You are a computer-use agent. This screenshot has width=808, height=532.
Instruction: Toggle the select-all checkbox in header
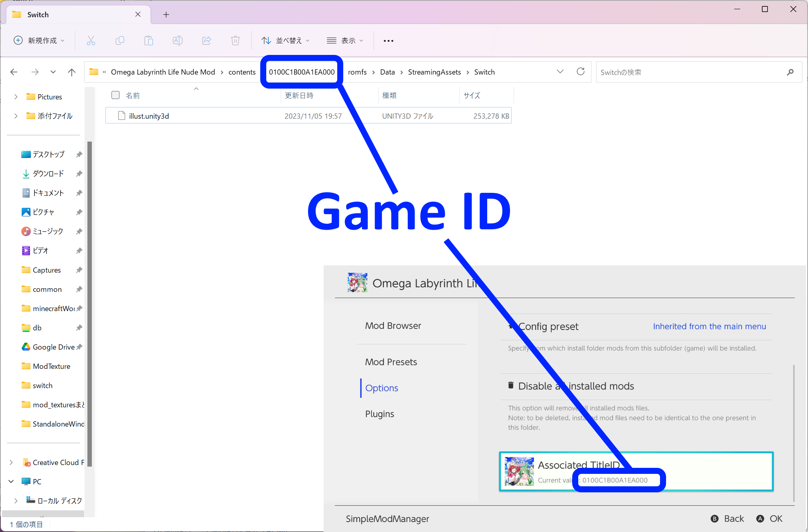click(x=115, y=95)
